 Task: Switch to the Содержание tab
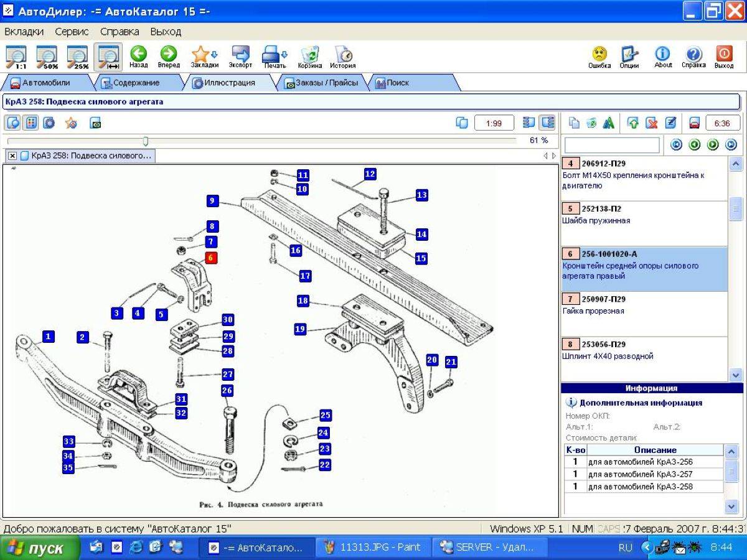pyautogui.click(x=137, y=83)
